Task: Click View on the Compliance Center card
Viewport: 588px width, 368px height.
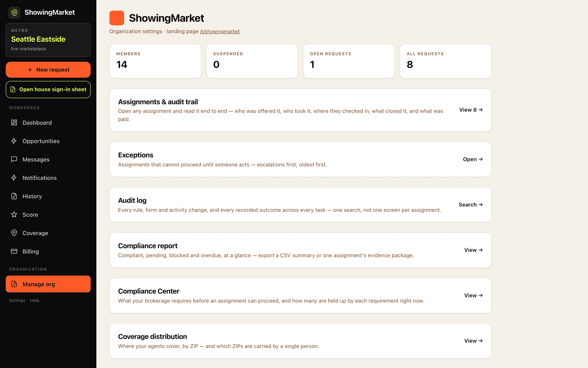Action: 473,295
